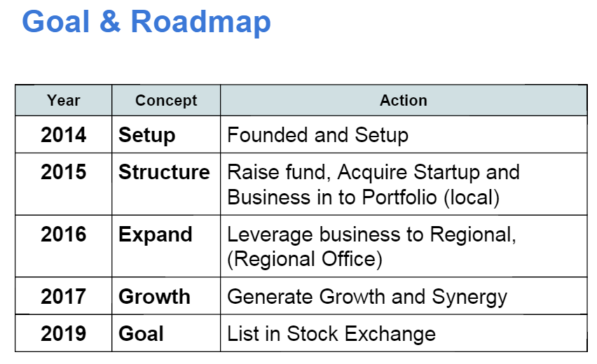Select the Goal concept cell
The width and height of the screenshot is (597, 364).
pyautogui.click(x=166, y=333)
